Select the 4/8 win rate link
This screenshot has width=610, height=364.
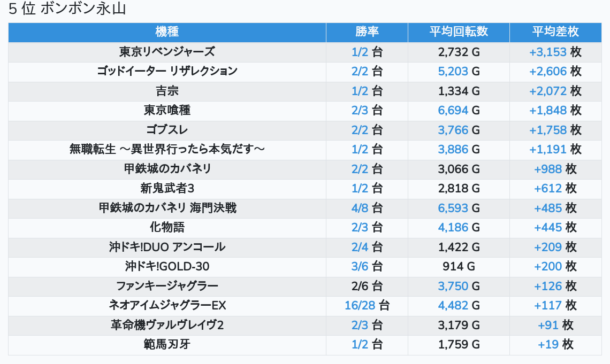[x=360, y=208]
